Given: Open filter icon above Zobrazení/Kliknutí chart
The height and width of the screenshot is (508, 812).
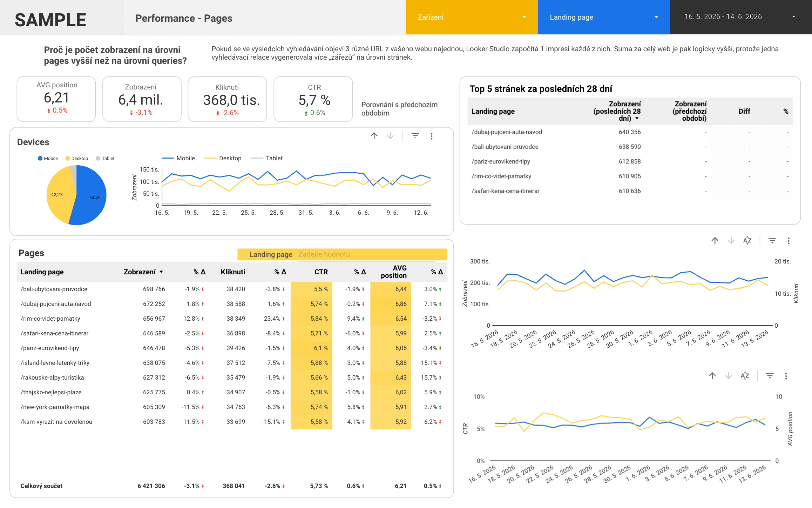Looking at the screenshot, I should pos(772,240).
